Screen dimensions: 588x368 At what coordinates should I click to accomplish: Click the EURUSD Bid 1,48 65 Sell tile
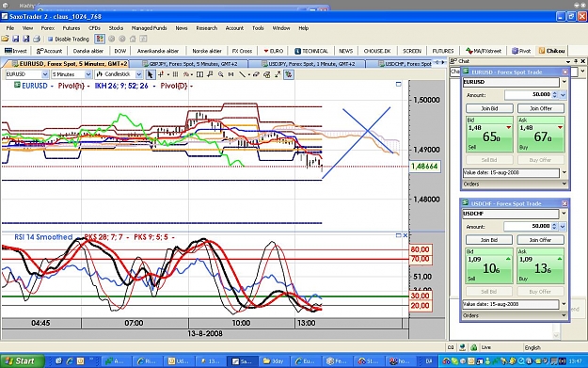(489, 134)
